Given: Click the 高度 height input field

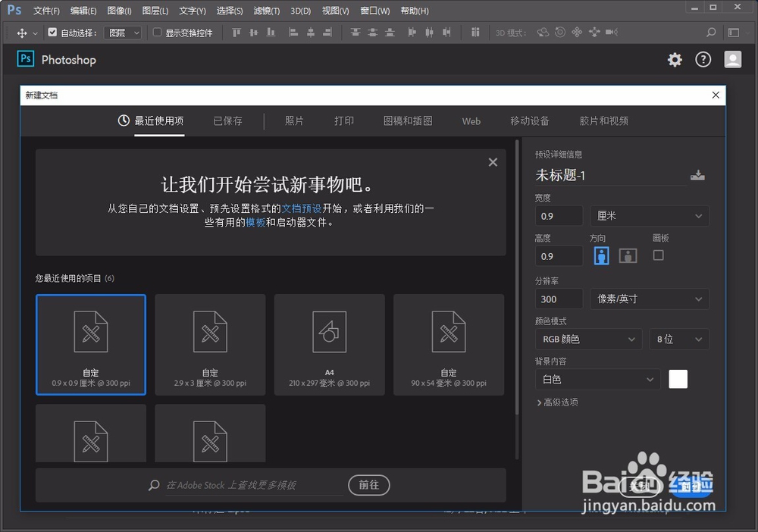Looking at the screenshot, I should tap(559, 256).
